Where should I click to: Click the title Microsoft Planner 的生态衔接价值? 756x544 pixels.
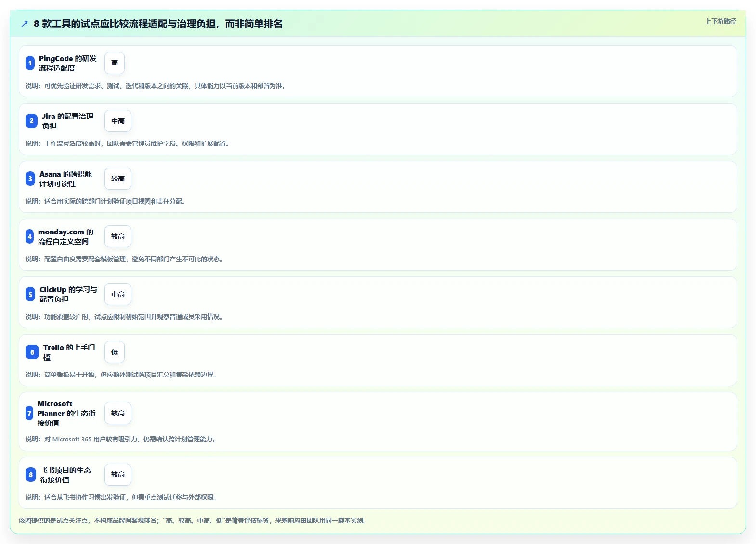pyautogui.click(x=67, y=413)
